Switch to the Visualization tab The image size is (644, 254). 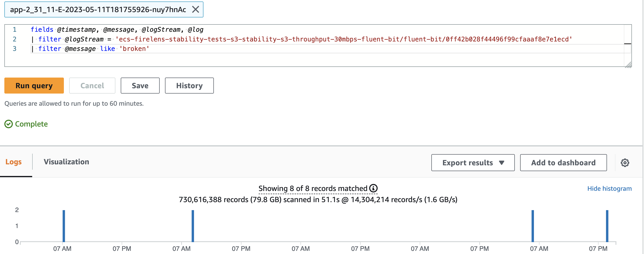[x=66, y=162]
